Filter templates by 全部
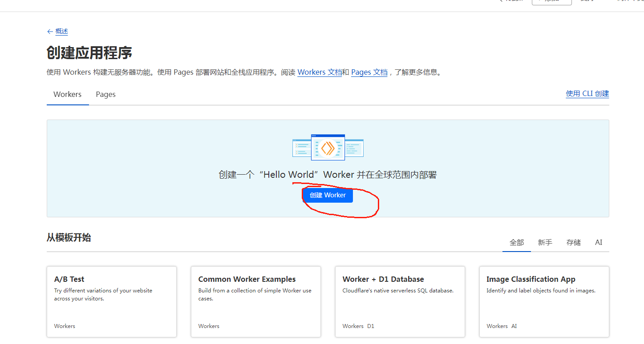 pyautogui.click(x=516, y=242)
